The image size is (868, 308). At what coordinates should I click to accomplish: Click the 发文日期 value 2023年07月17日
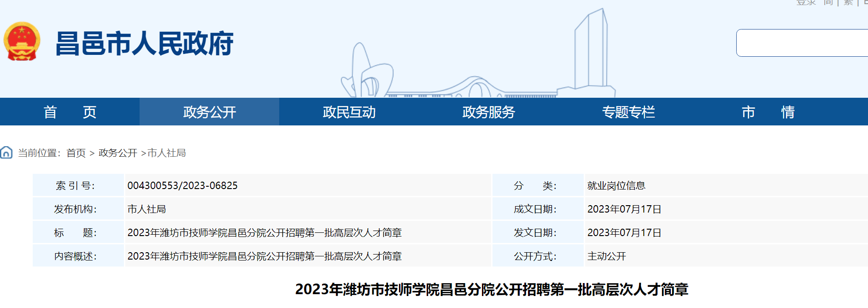coord(624,232)
